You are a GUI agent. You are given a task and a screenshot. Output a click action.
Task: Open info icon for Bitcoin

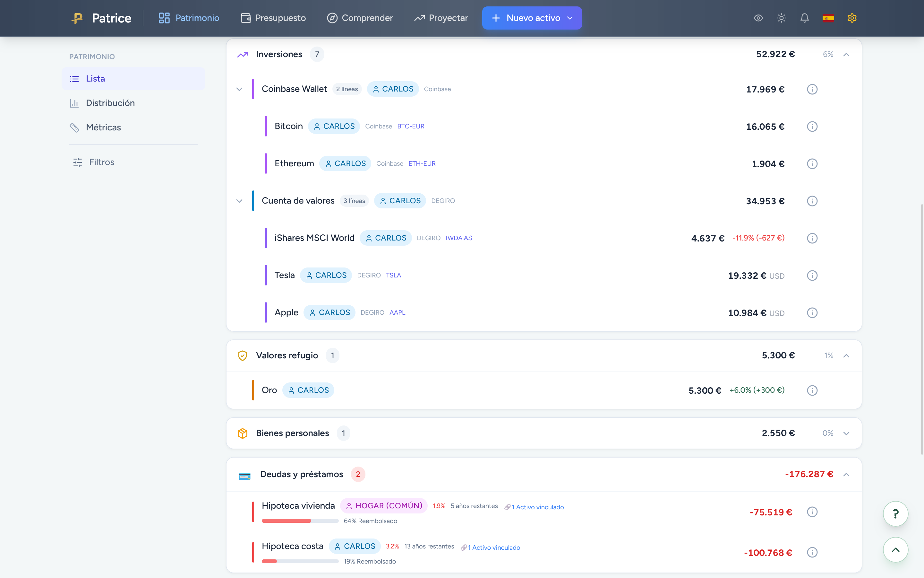pyautogui.click(x=812, y=127)
